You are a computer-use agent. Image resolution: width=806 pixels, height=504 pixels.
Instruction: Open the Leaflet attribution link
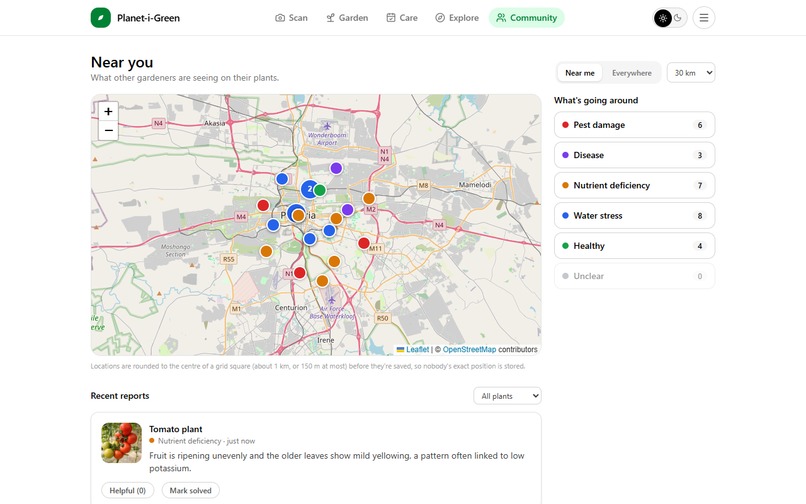point(417,350)
